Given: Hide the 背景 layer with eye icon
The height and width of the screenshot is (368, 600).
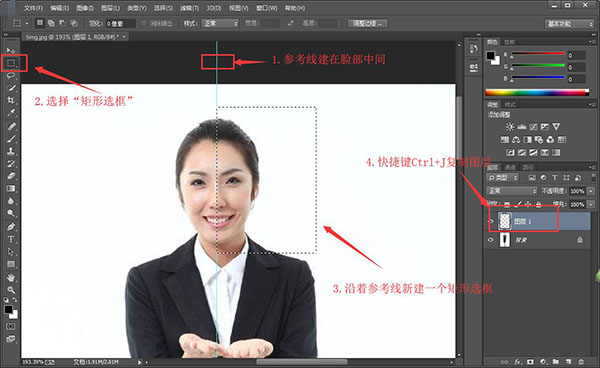Looking at the screenshot, I should click(491, 240).
